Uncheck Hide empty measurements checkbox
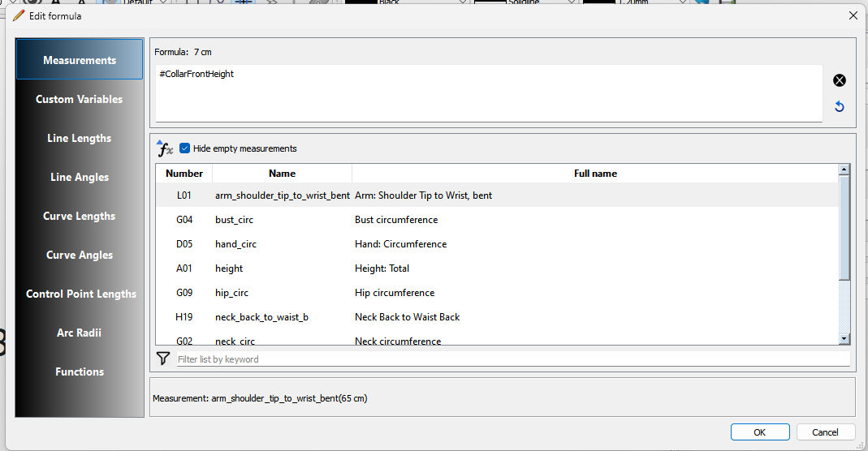The image size is (868, 451). [x=185, y=148]
